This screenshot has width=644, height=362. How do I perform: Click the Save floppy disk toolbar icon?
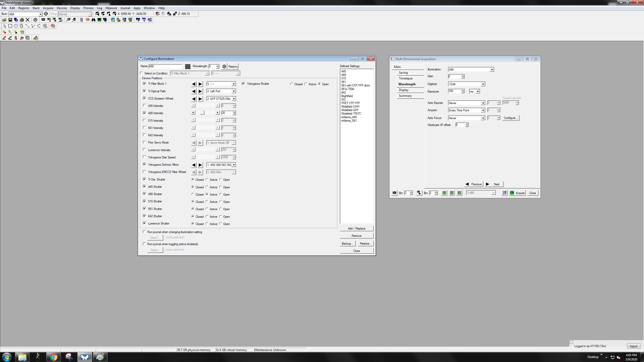pos(10,20)
